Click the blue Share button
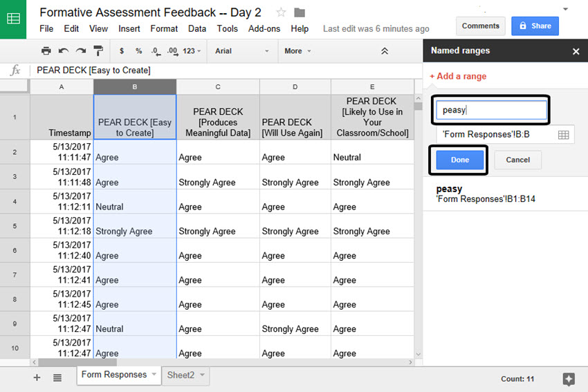Image resolution: width=588 pixels, height=392 pixels. click(535, 26)
